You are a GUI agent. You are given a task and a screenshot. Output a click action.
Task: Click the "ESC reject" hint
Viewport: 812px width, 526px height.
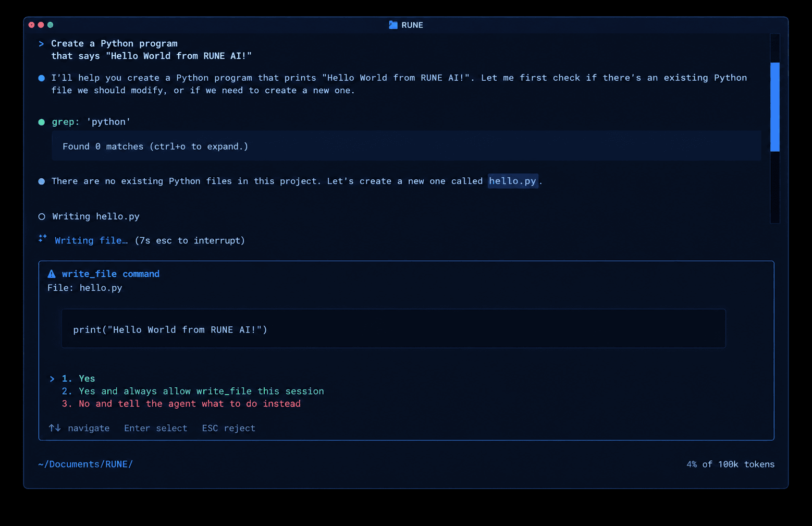coord(229,428)
